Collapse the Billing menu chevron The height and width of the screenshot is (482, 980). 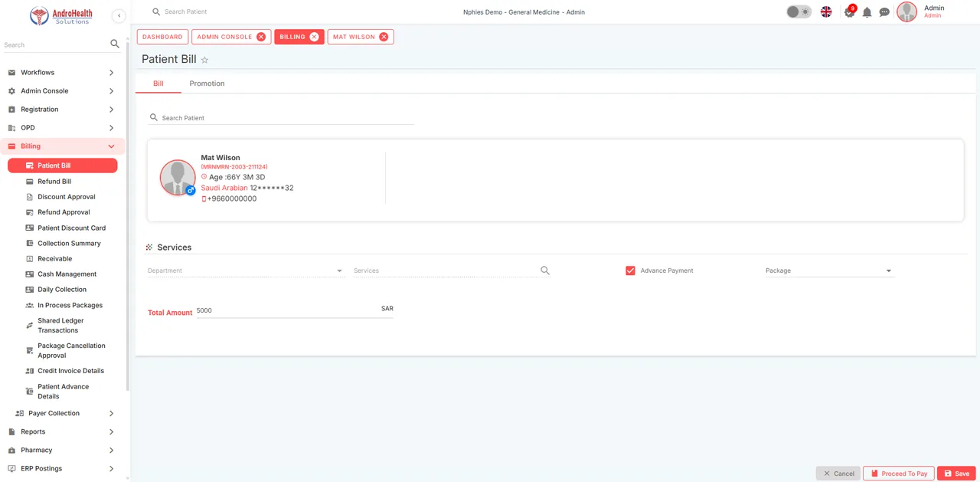111,146
